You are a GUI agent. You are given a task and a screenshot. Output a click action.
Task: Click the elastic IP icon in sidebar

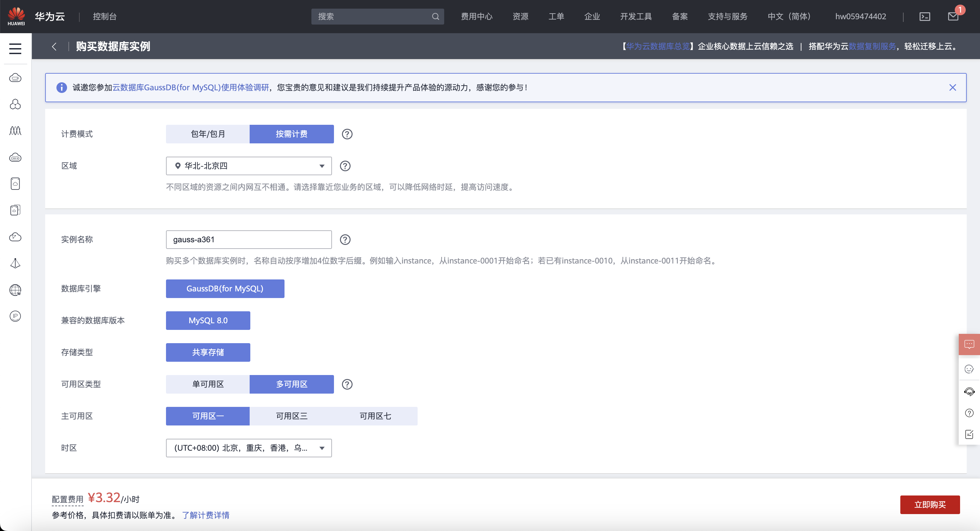point(15,316)
